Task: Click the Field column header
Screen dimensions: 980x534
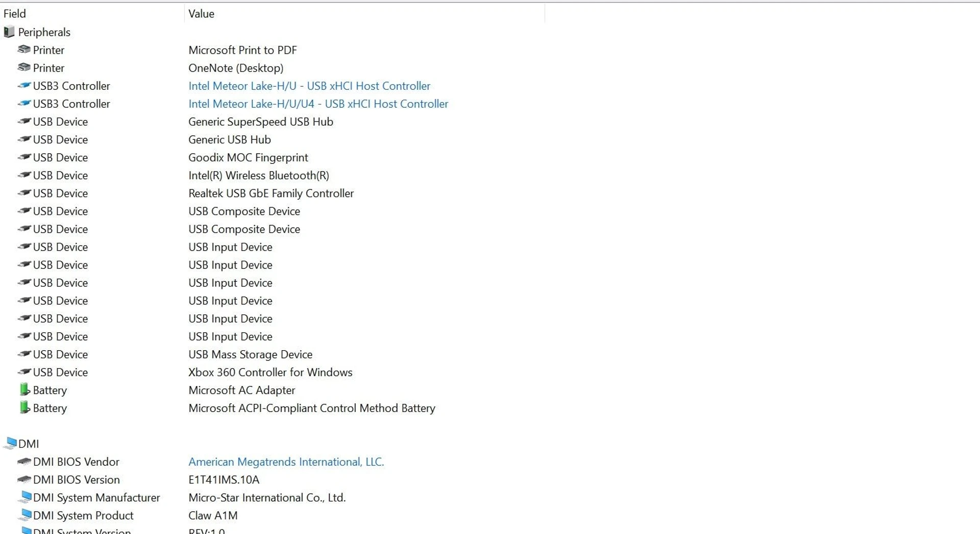Action: (14, 14)
